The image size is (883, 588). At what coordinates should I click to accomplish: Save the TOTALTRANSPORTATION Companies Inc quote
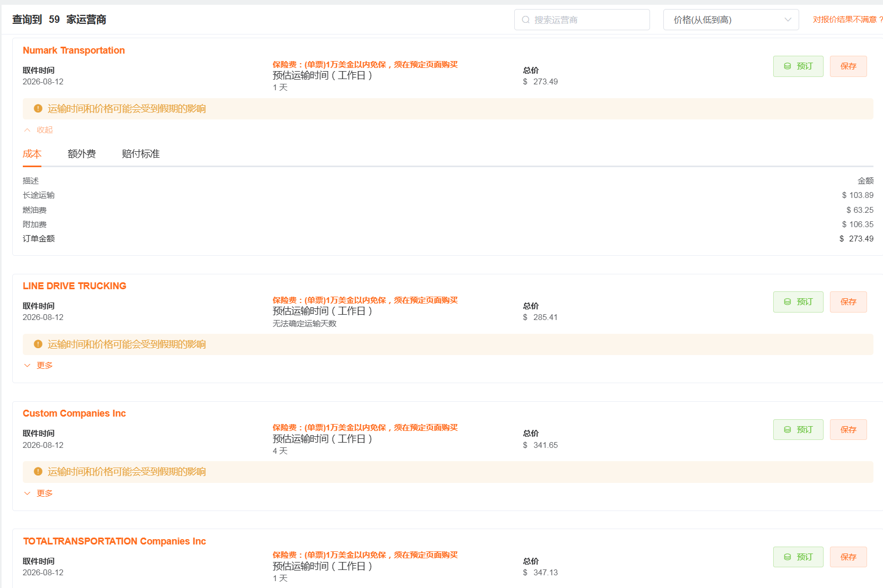(849, 557)
